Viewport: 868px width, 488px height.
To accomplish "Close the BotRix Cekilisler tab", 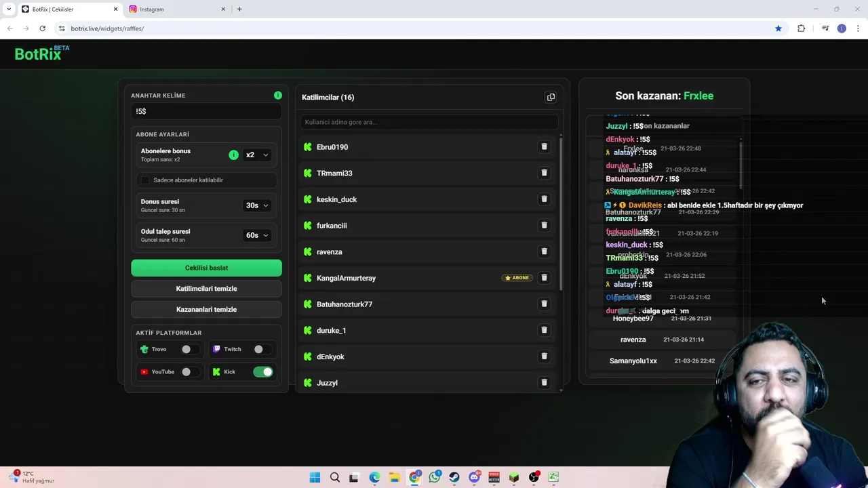I will [115, 9].
